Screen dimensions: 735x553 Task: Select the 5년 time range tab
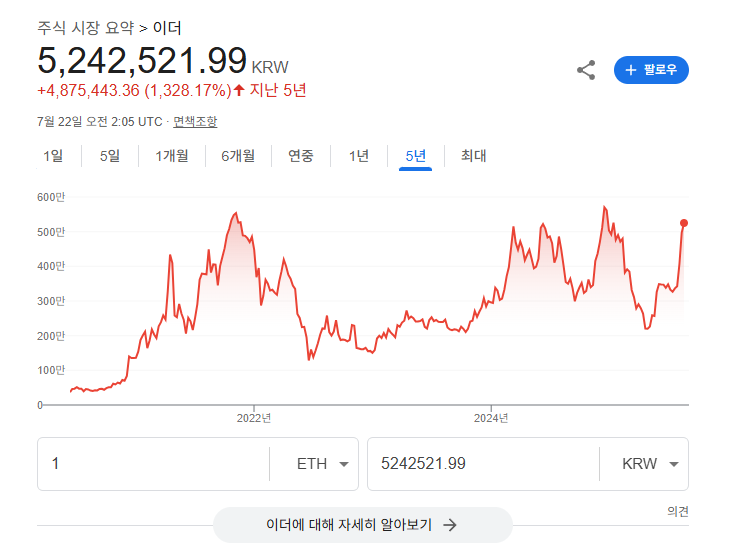tap(415, 156)
